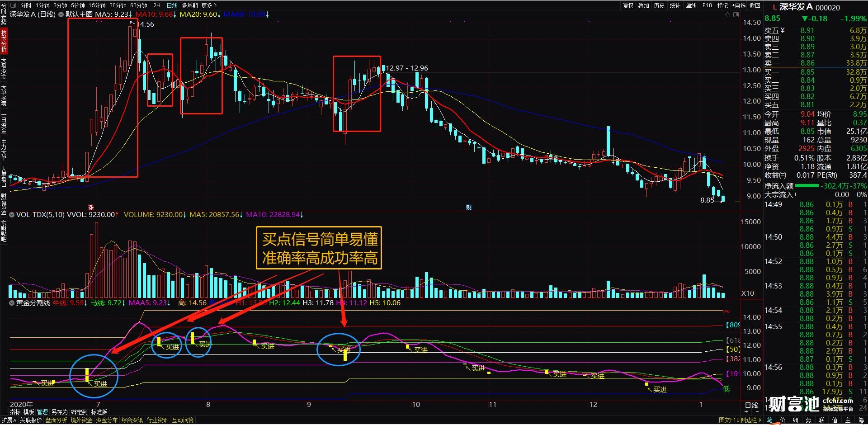This screenshot has width=868, height=425.
Task: Open the 行业资讯 bottom tab
Action: click(x=157, y=420)
